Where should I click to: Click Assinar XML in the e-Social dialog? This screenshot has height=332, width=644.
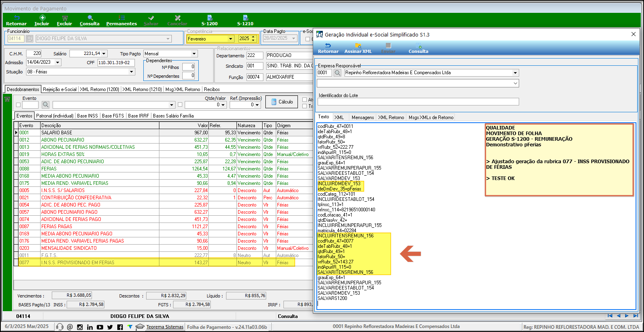point(358,48)
